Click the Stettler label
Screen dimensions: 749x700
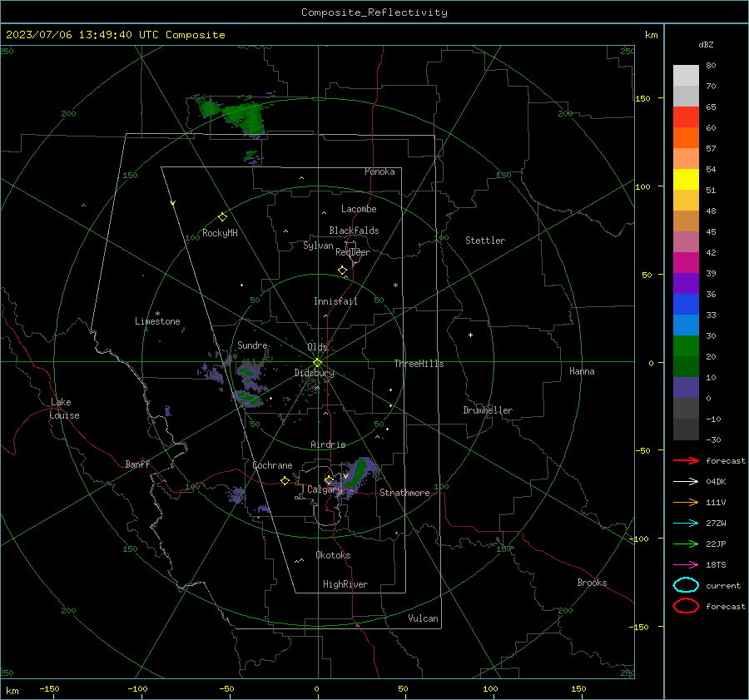tap(485, 241)
